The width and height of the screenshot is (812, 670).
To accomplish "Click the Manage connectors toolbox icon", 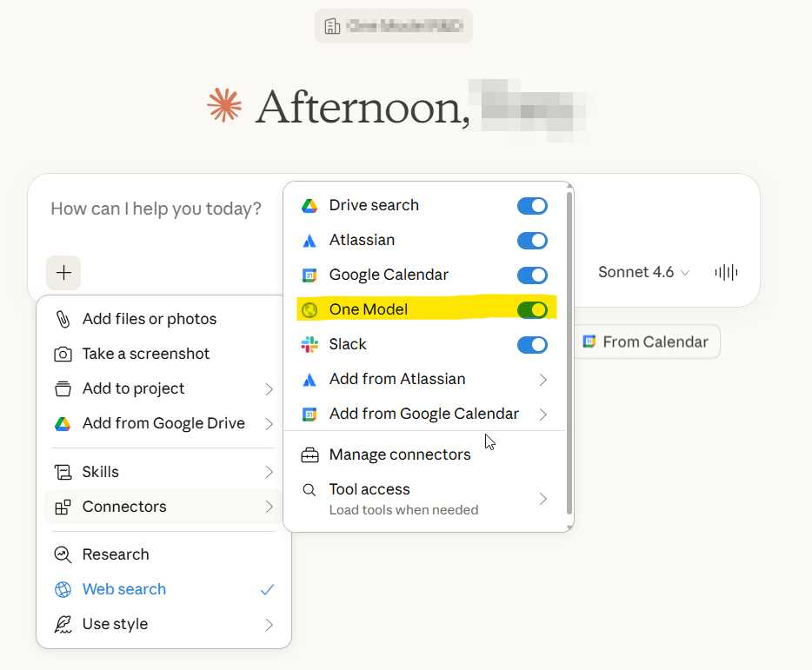I will tap(309, 454).
